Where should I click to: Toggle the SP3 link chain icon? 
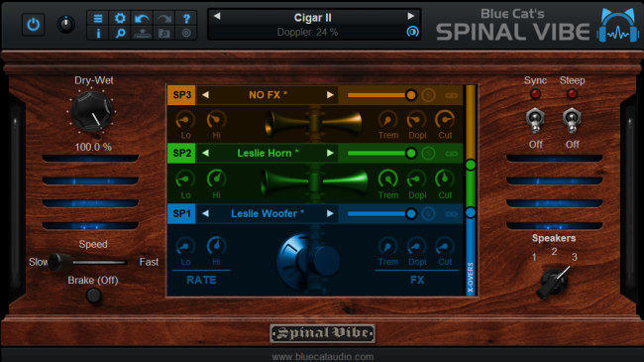452,95
